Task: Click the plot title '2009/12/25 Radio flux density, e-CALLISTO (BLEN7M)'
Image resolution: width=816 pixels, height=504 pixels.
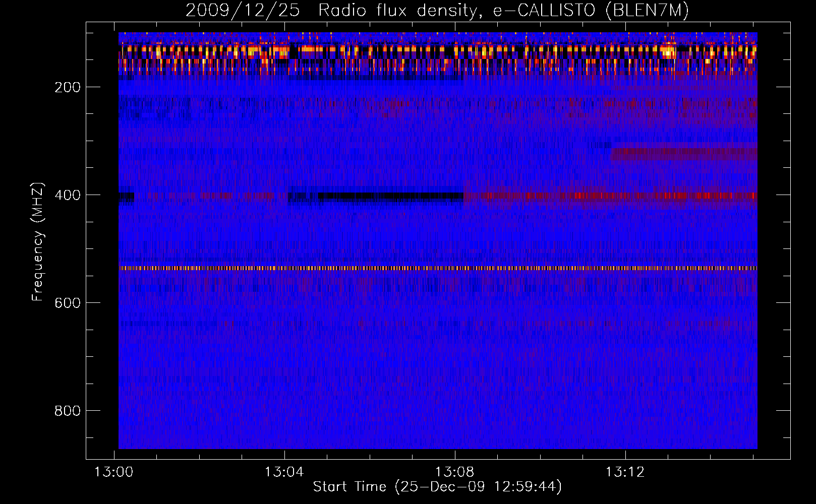Action: pos(437,11)
